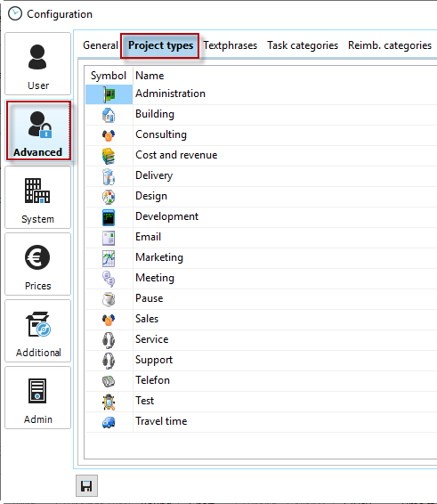Image resolution: width=437 pixels, height=504 pixels.
Task: Switch to the General tab
Action: [101, 45]
